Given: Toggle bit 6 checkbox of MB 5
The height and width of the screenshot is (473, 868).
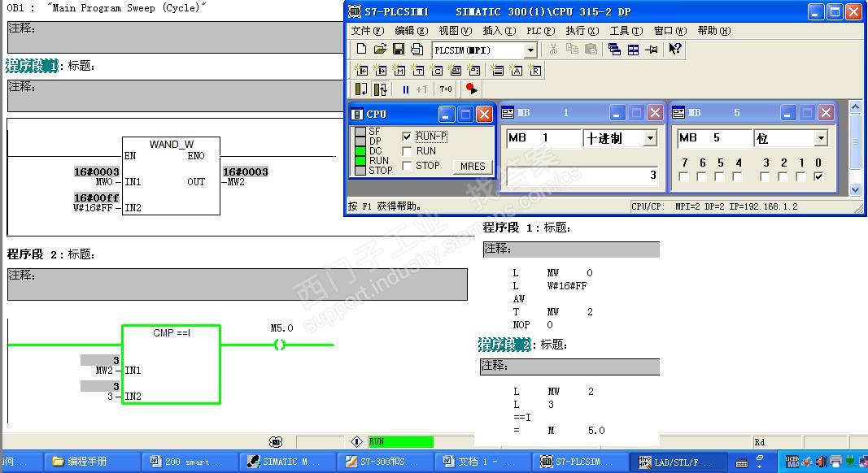Looking at the screenshot, I should point(701,176).
